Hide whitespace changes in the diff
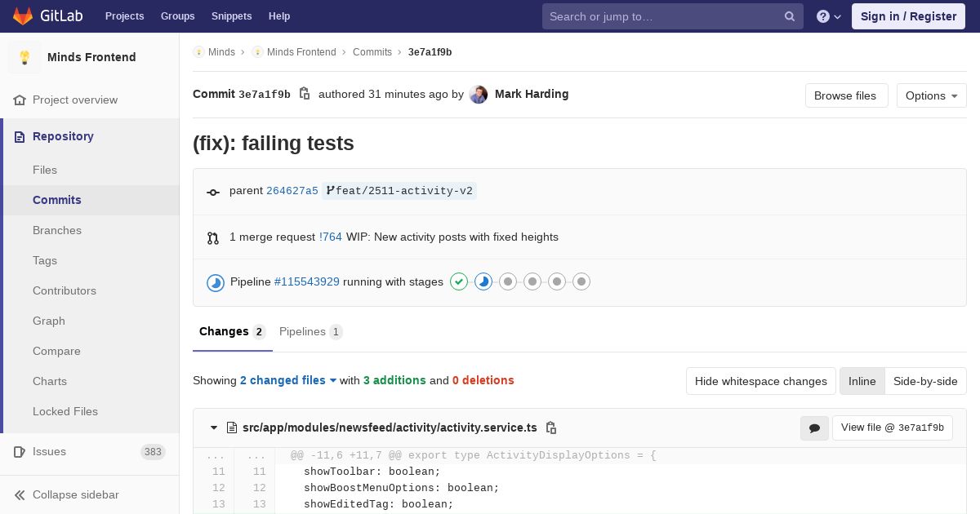Image resolution: width=980 pixels, height=514 pixels. (x=760, y=381)
